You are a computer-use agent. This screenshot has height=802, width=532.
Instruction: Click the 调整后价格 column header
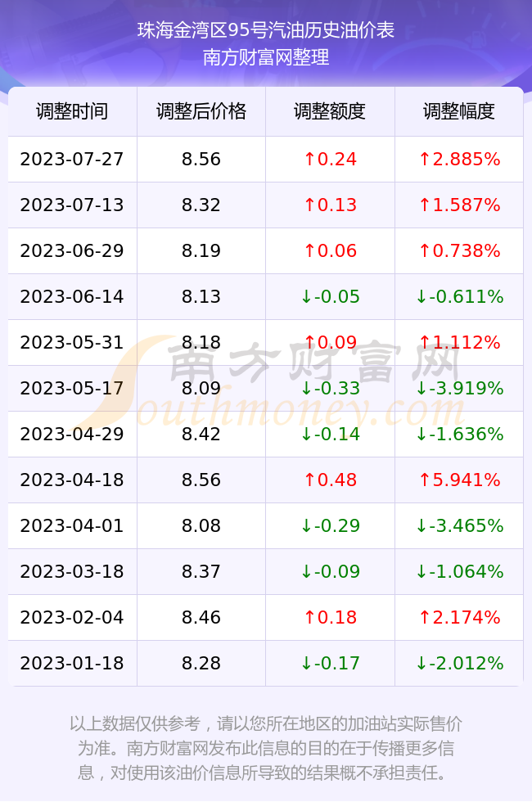(x=201, y=111)
